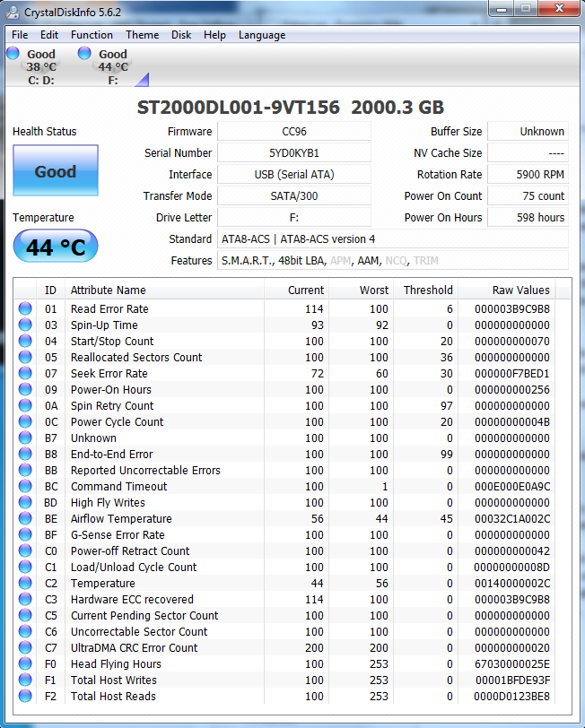The image size is (585, 728).
Task: Click the Raw Values column header
Action: (x=507, y=290)
